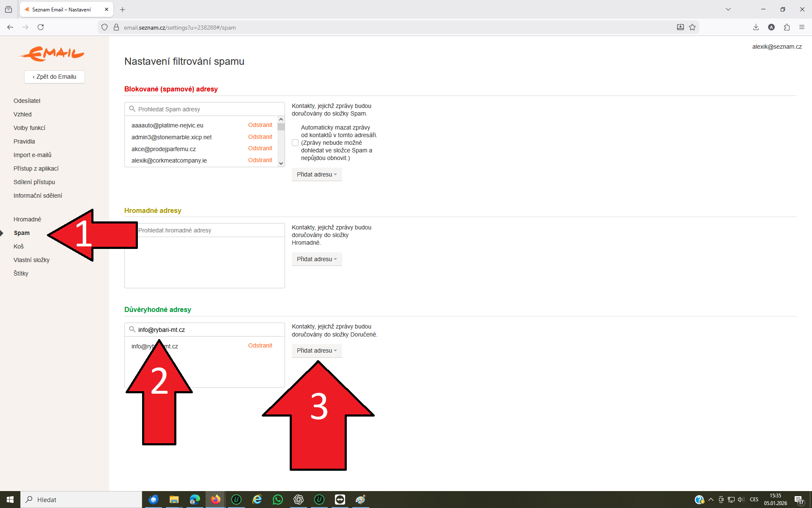Click the Zpět do Emailu button
This screenshot has width=812, height=508.
tap(55, 77)
